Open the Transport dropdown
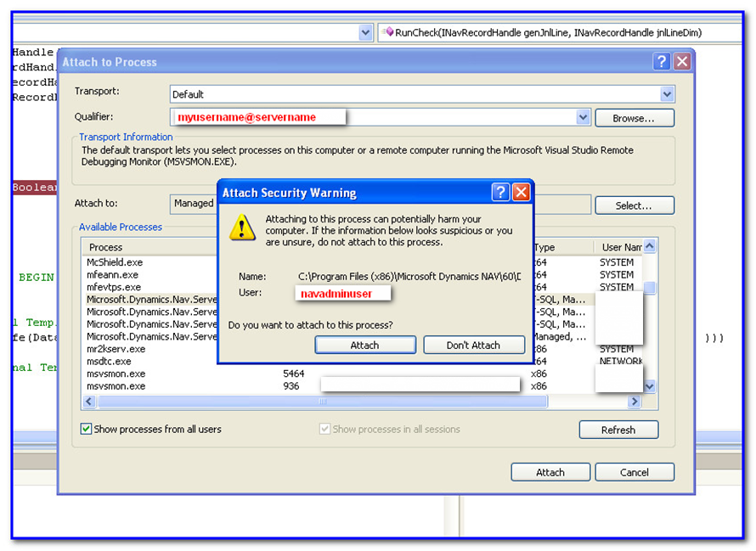756x551 pixels. click(x=668, y=94)
